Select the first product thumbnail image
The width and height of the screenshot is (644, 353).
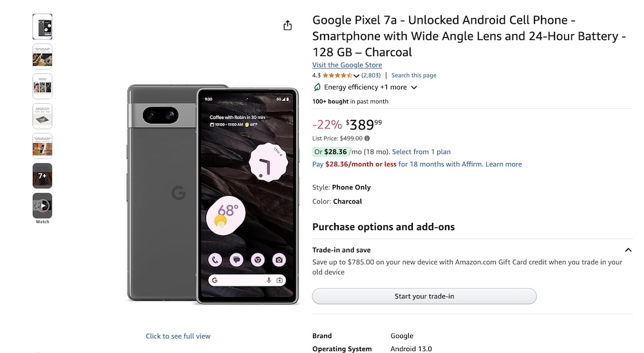(43, 26)
